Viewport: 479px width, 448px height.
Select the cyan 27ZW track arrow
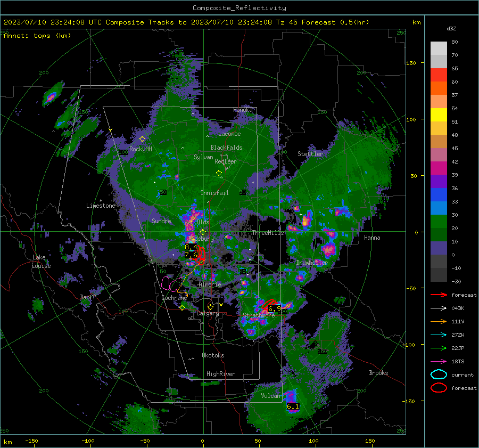pos(439,335)
